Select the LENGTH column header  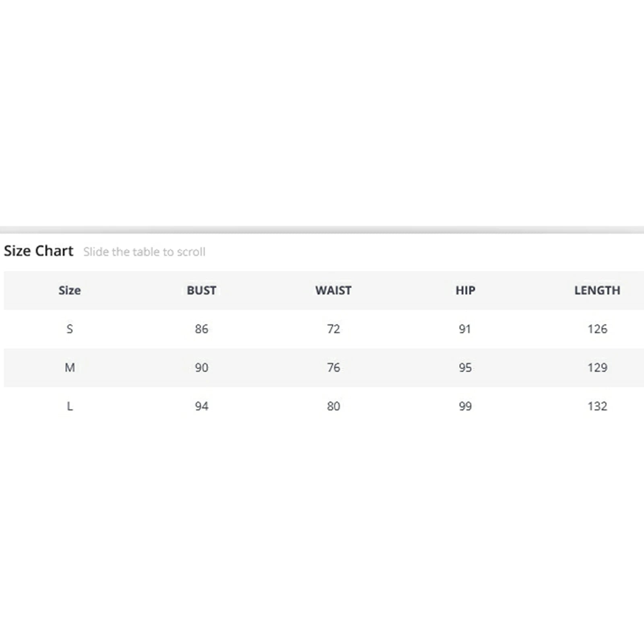coord(597,290)
